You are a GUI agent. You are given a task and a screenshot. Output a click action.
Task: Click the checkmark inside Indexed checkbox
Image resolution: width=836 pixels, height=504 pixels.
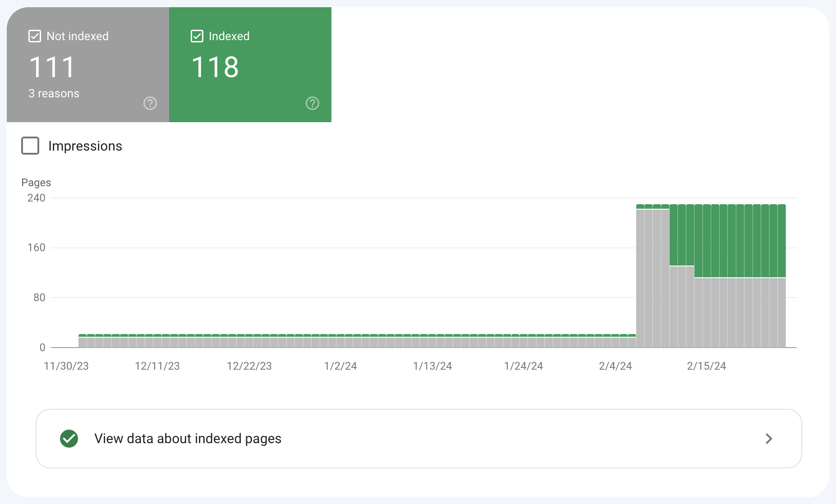click(x=197, y=36)
